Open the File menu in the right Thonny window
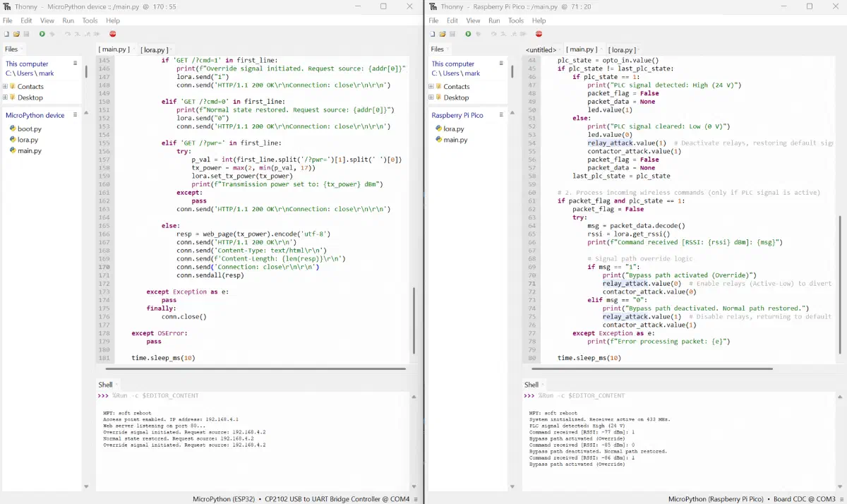The width and height of the screenshot is (847, 504). coord(433,20)
